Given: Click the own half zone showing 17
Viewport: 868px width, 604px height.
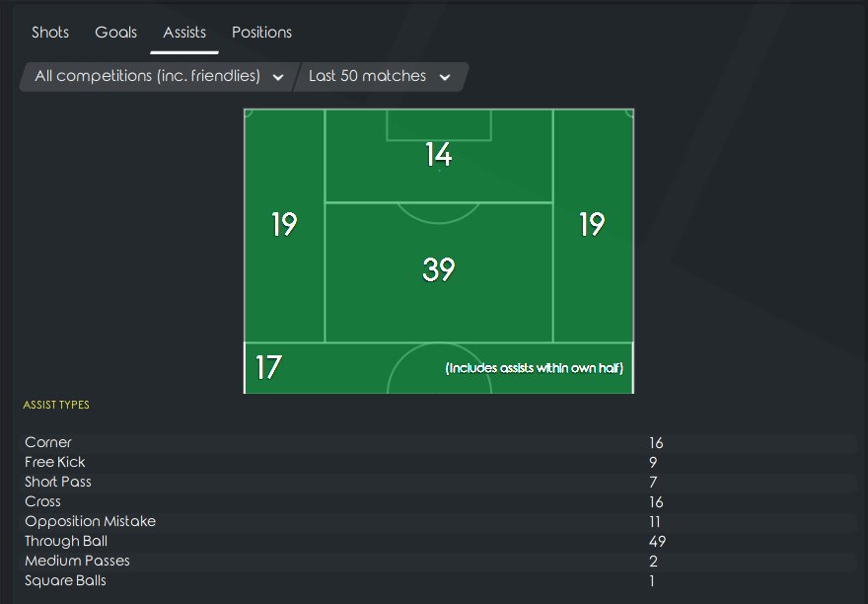Looking at the screenshot, I should [x=268, y=368].
